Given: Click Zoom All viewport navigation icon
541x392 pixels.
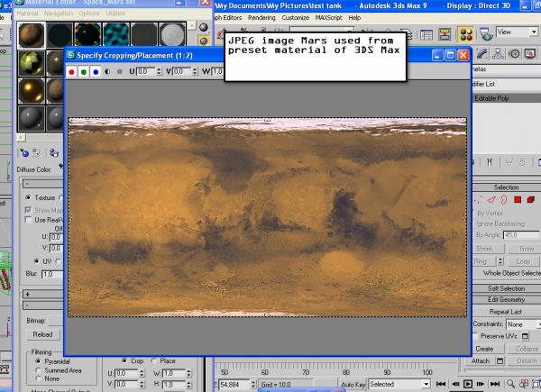Looking at the screenshot, I should tap(524, 384).
